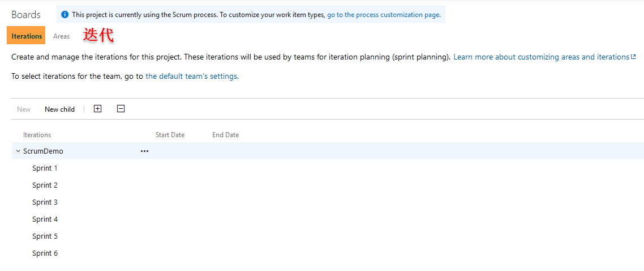The height and width of the screenshot is (271, 644).
Task: Click the collapse all minus icon
Action: [x=121, y=109]
